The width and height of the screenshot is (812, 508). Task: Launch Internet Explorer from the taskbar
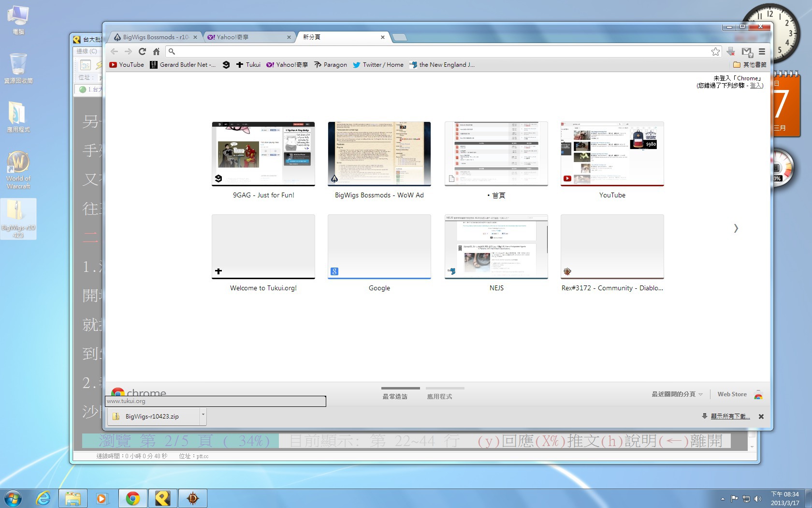click(x=43, y=498)
